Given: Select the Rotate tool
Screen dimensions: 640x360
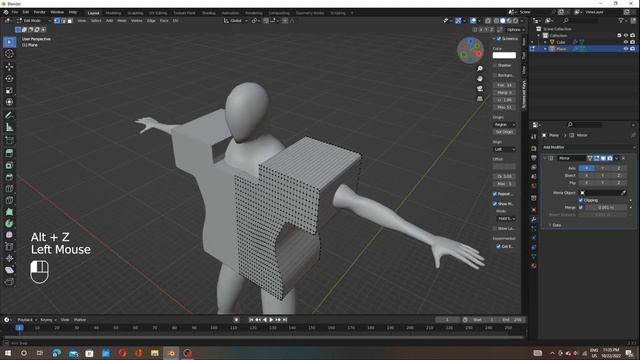Looking at the screenshot, I should click(x=9, y=78).
